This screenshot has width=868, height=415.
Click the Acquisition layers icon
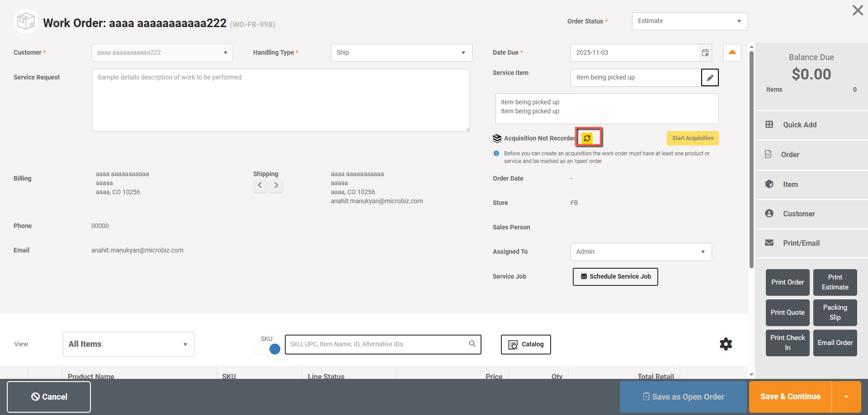coord(497,138)
